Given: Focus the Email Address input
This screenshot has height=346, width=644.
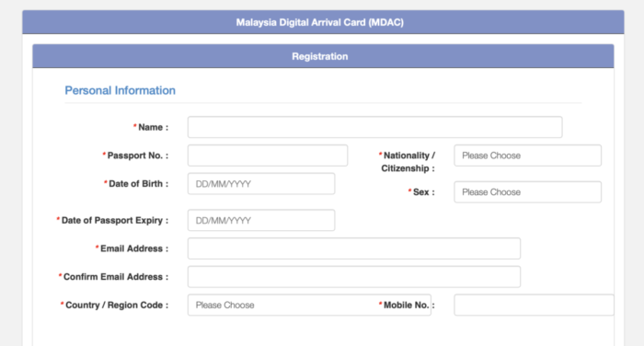Looking at the screenshot, I should [354, 248].
